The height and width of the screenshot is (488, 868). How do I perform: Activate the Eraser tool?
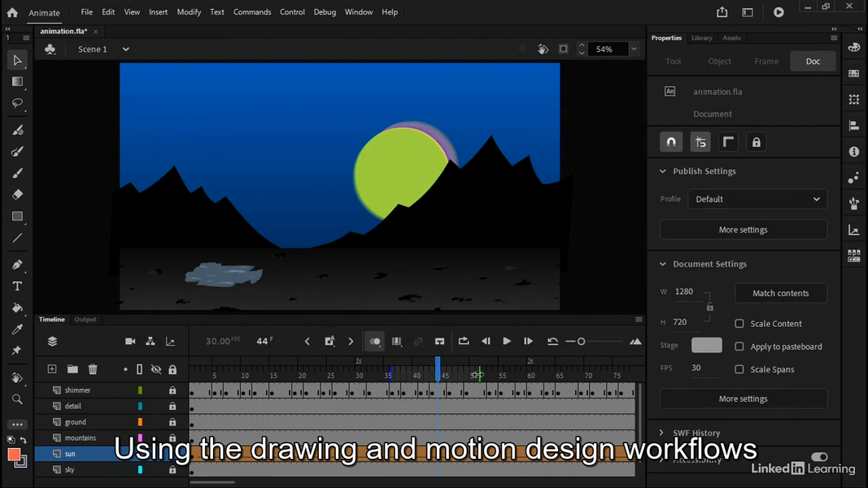(x=18, y=194)
